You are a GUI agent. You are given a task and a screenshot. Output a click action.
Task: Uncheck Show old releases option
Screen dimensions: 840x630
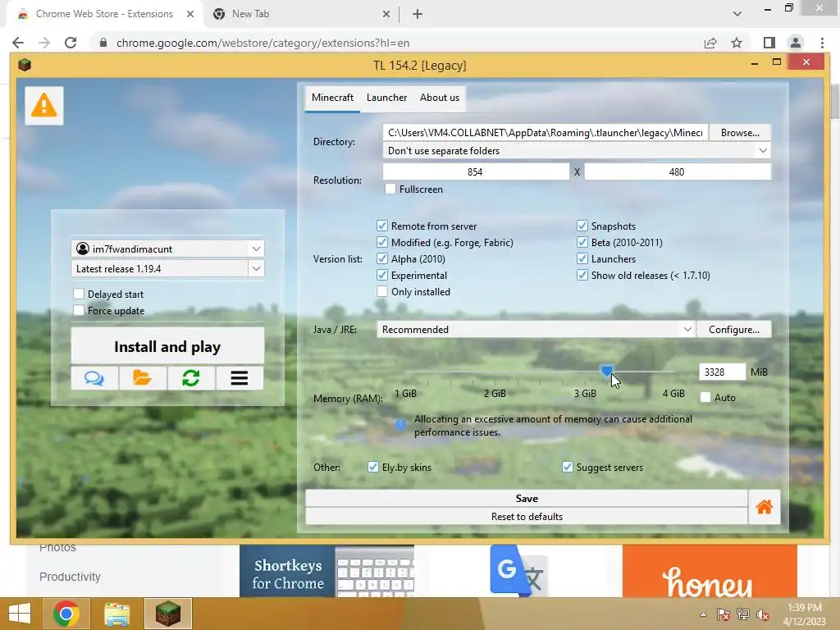[582, 276]
